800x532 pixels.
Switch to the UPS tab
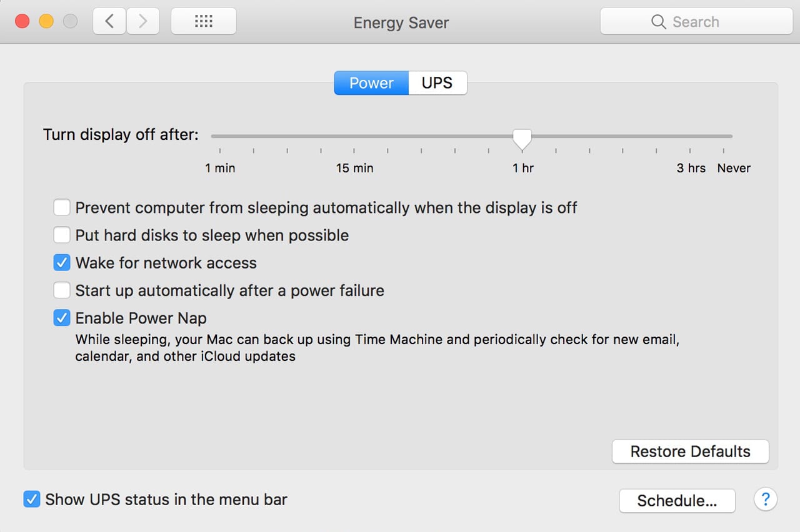(x=437, y=83)
